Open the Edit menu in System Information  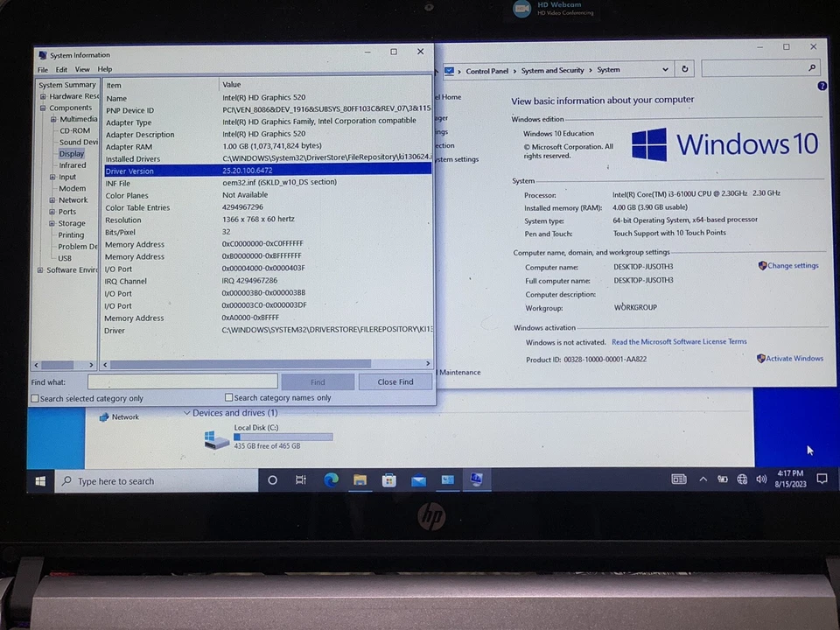point(61,68)
